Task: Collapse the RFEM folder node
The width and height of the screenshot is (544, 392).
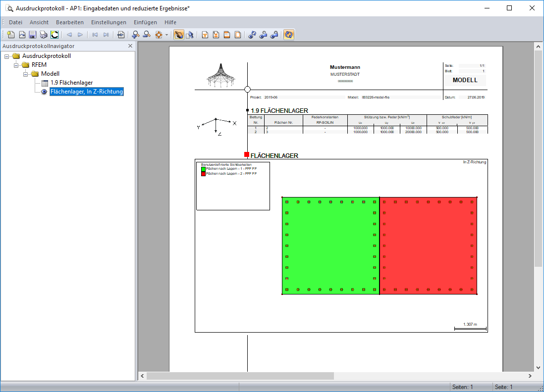Action: [16, 65]
